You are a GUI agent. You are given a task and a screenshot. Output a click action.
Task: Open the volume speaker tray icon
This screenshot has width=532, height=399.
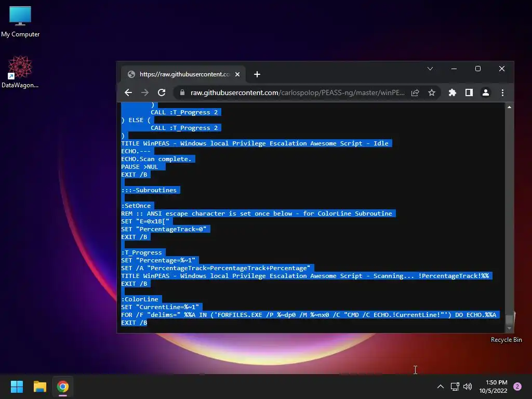468,387
